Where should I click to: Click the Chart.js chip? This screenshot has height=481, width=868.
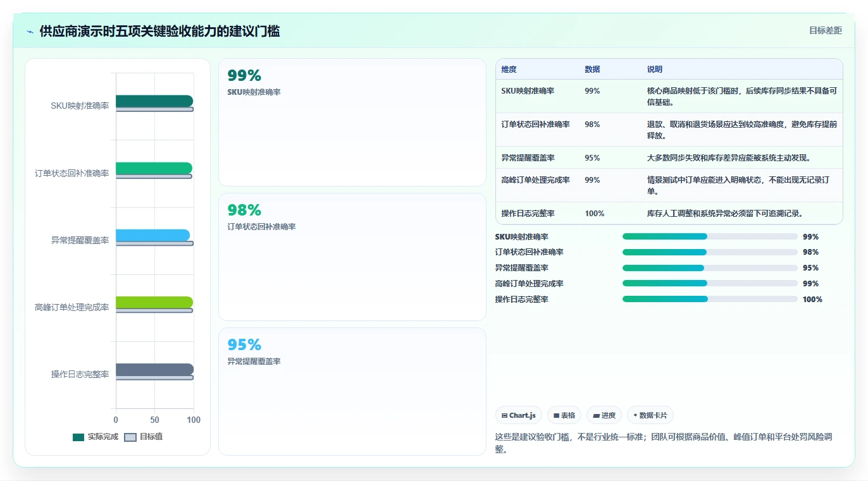click(x=519, y=415)
